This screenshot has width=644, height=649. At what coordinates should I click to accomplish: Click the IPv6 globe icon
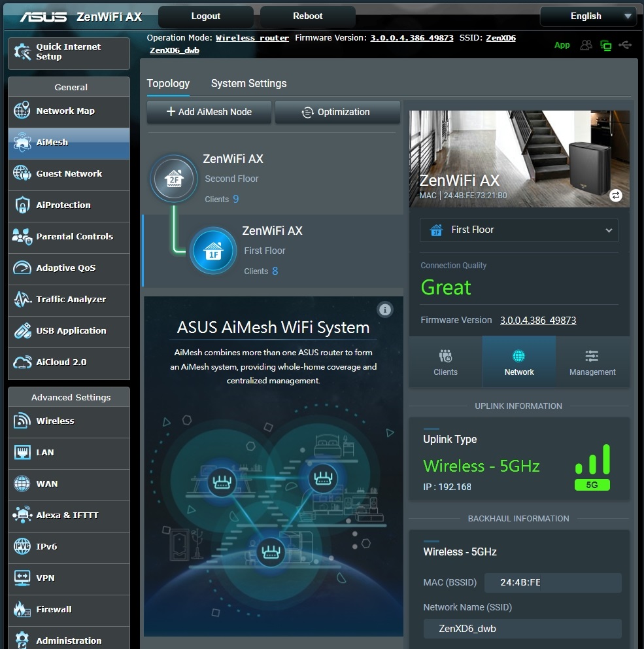(22, 546)
